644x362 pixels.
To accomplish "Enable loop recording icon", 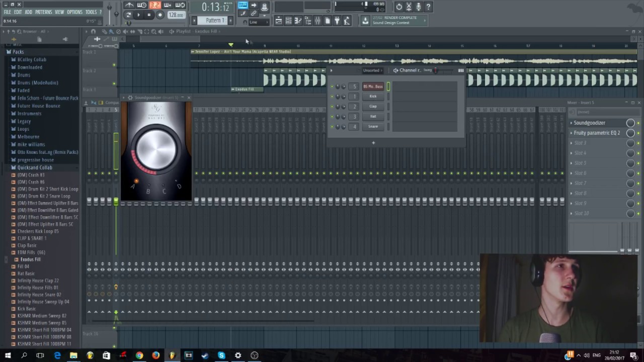I will [180, 6].
